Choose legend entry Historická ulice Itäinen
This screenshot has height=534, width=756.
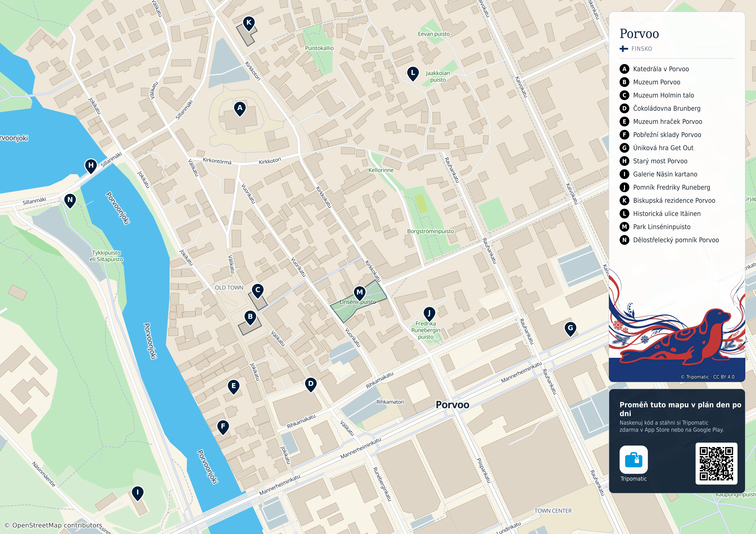pos(660,214)
